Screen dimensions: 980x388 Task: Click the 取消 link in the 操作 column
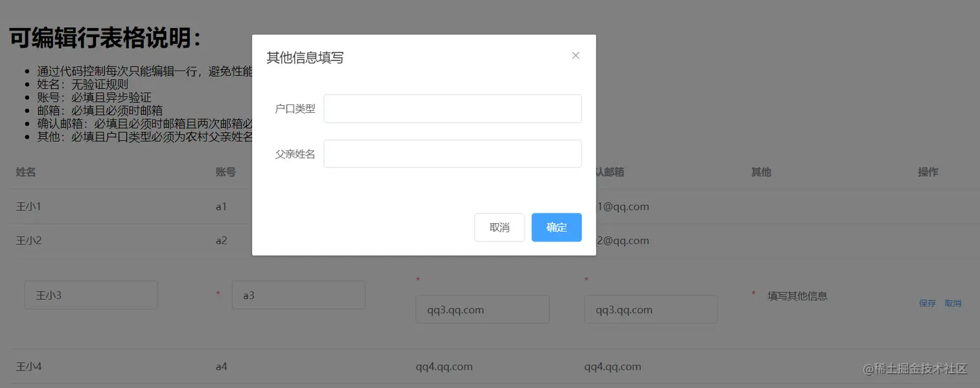coord(953,303)
